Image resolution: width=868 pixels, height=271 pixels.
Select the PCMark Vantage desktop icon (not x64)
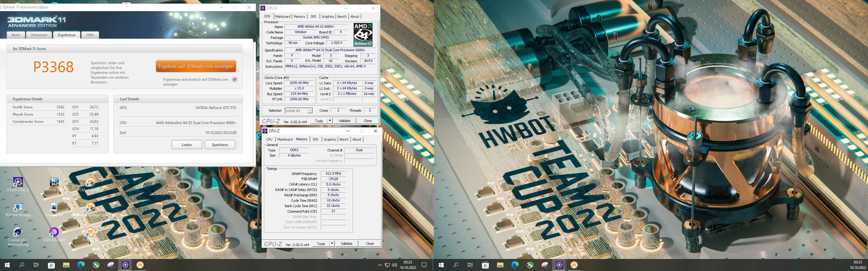coord(90,185)
